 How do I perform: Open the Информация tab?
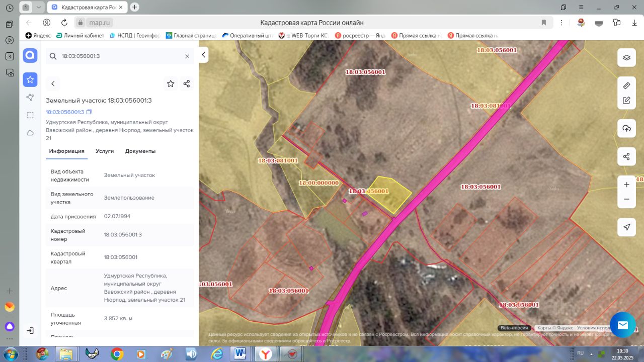66,151
